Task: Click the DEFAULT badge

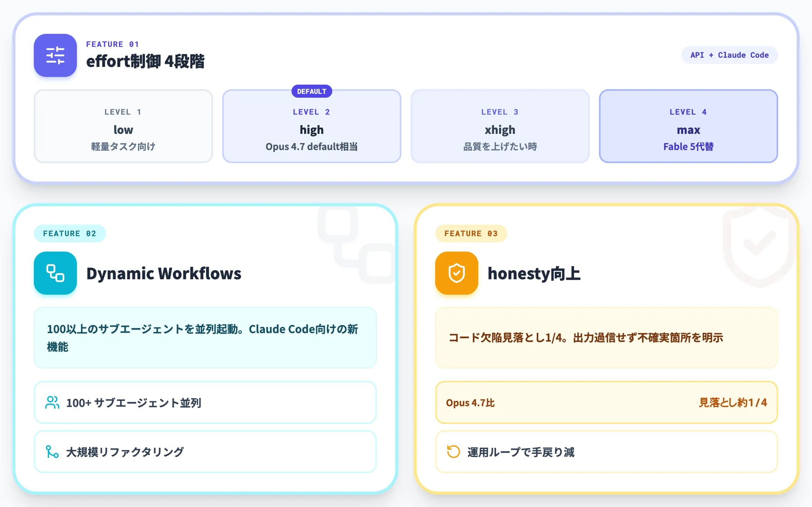Action: point(312,91)
